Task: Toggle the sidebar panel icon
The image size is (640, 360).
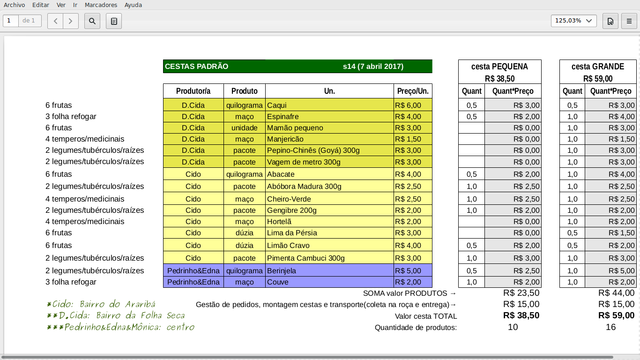Action: (114, 21)
